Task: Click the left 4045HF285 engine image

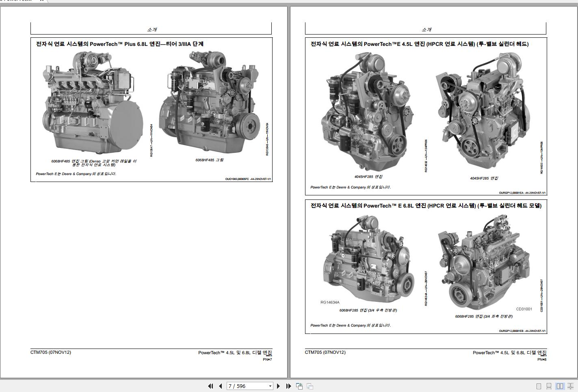Action: tap(368, 112)
